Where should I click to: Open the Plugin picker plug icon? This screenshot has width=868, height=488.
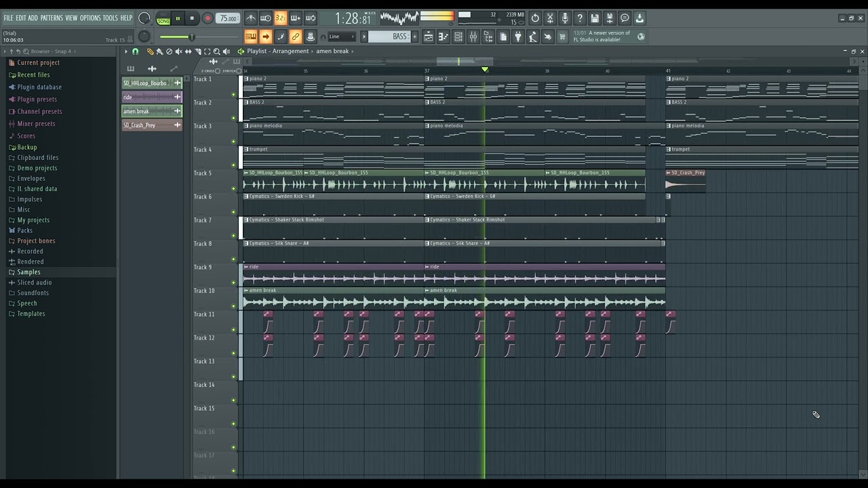(x=518, y=37)
